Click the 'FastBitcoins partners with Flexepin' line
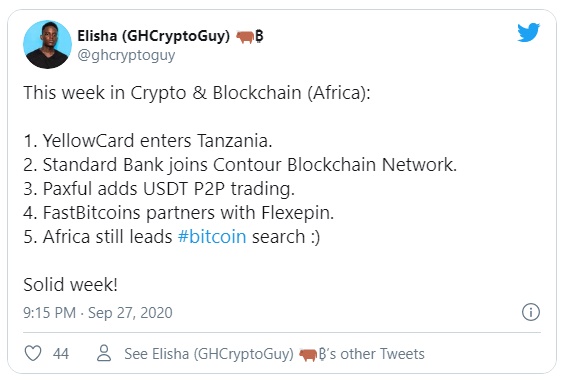Screen dimensions: 566x382 click(x=179, y=213)
